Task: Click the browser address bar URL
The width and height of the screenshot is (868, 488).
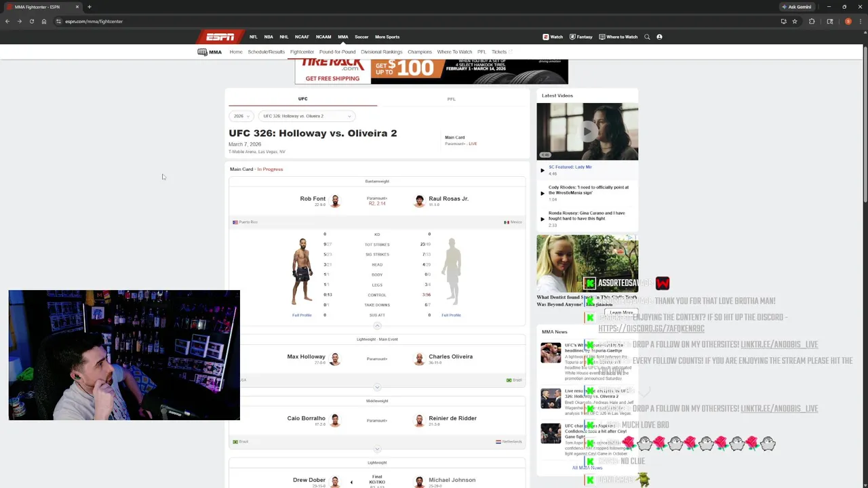Action: (x=94, y=21)
